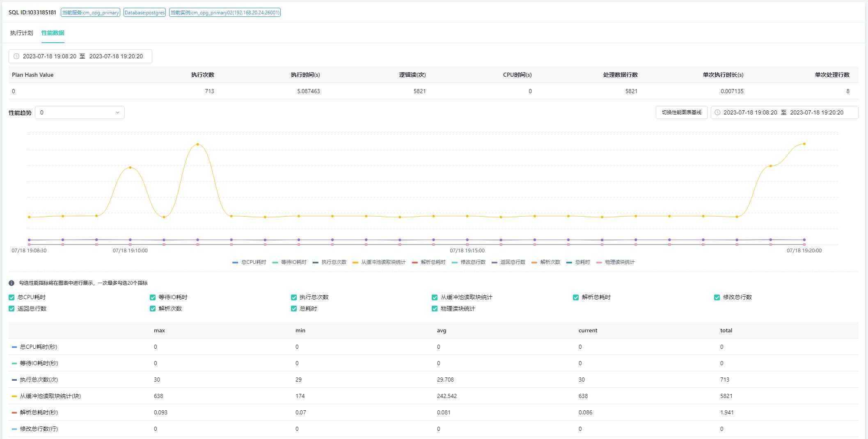Image resolution: width=868 pixels, height=439 pixels.
Task: Click the 5.087463 execution time value
Action: pos(309,91)
